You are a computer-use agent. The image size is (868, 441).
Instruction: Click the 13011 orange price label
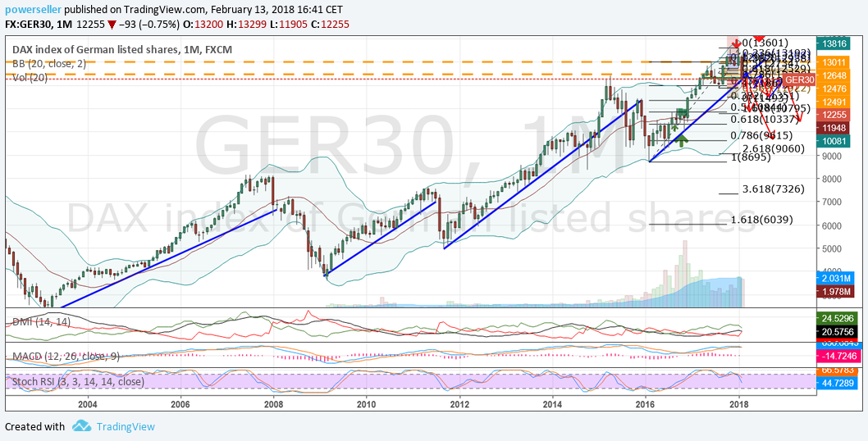point(833,62)
